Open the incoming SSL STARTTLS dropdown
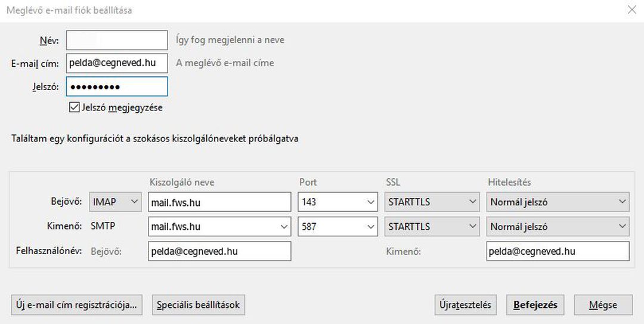Viewport: 644px width, 324px height. pos(432,202)
